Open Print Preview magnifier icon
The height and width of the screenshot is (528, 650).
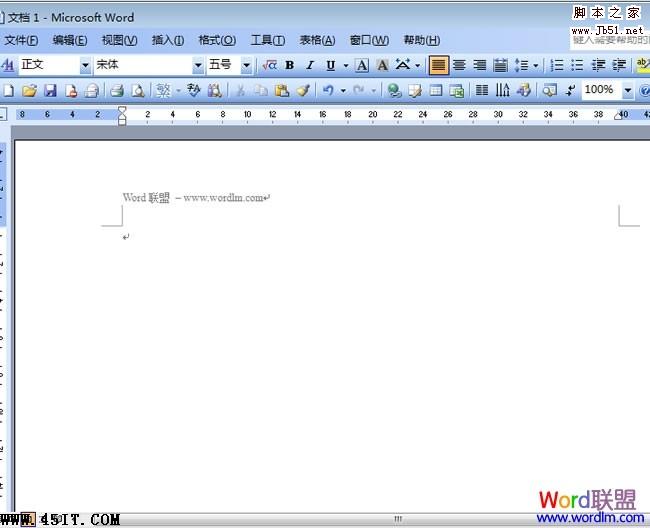click(x=138, y=90)
